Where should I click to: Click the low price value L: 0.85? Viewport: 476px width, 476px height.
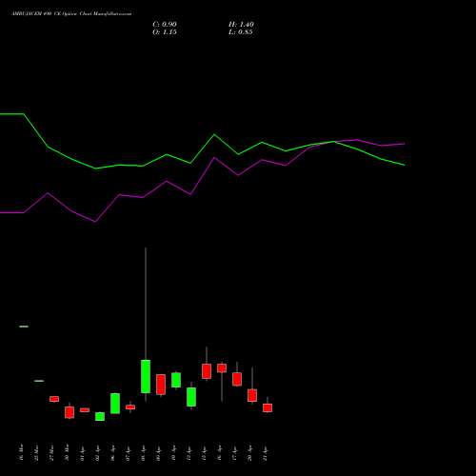pyautogui.click(x=241, y=32)
